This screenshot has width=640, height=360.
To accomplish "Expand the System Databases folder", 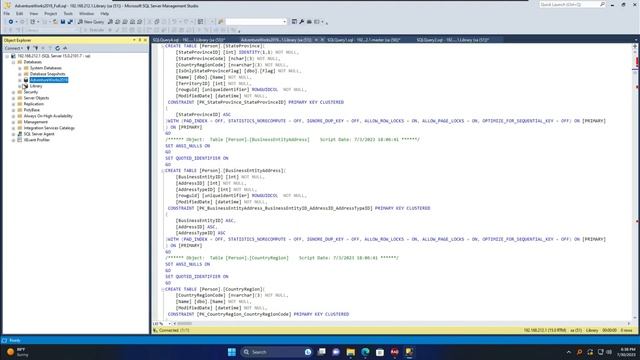I will 20,68.
